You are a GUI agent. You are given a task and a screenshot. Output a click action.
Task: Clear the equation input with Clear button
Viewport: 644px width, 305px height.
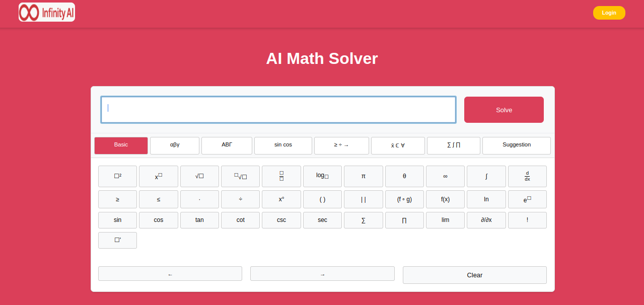pos(474,275)
